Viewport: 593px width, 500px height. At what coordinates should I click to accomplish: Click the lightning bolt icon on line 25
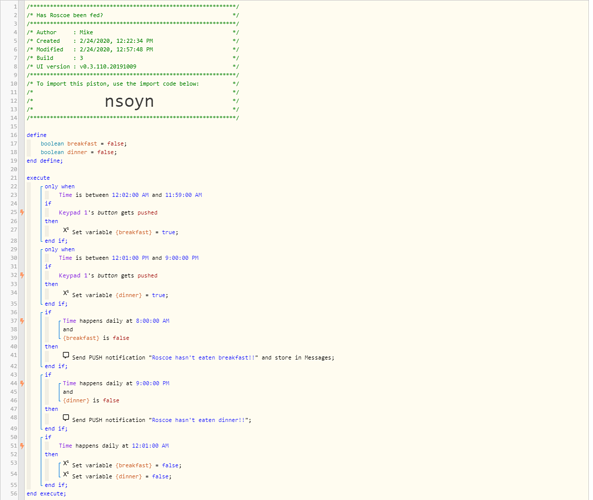coord(22,212)
